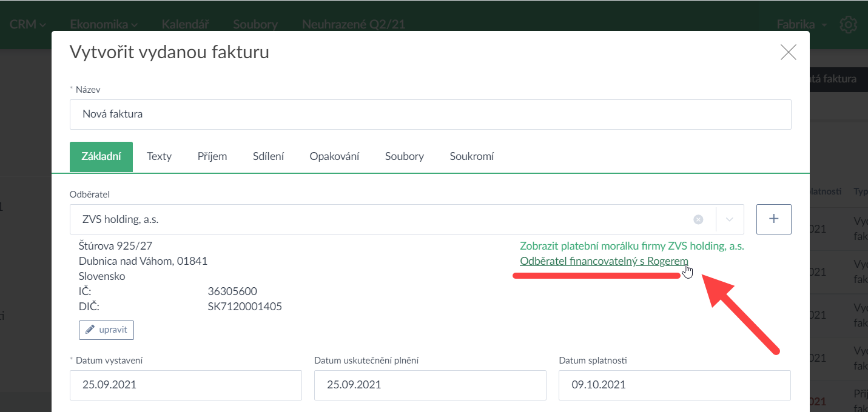Click the upravit edit button
The image size is (868, 412).
106,330
